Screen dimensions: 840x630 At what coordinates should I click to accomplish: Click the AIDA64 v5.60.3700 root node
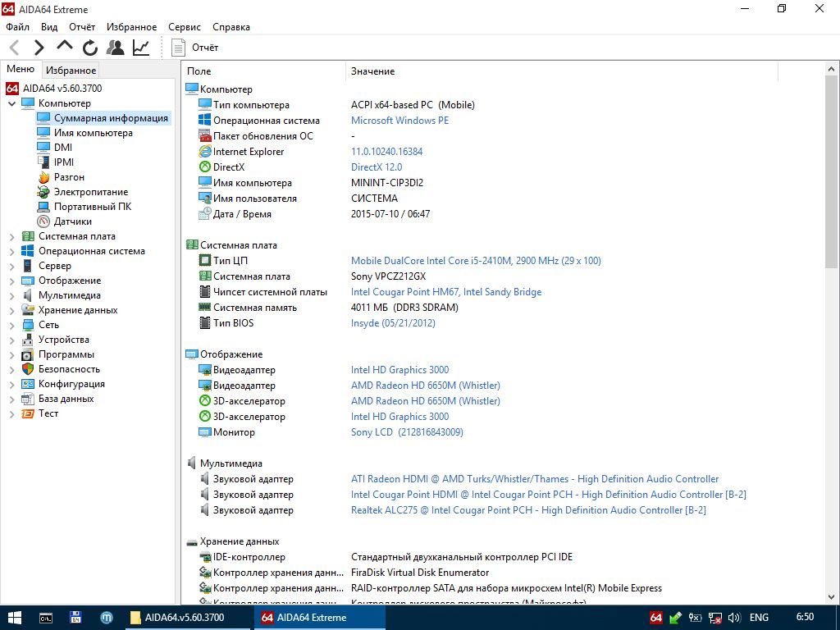tap(62, 89)
